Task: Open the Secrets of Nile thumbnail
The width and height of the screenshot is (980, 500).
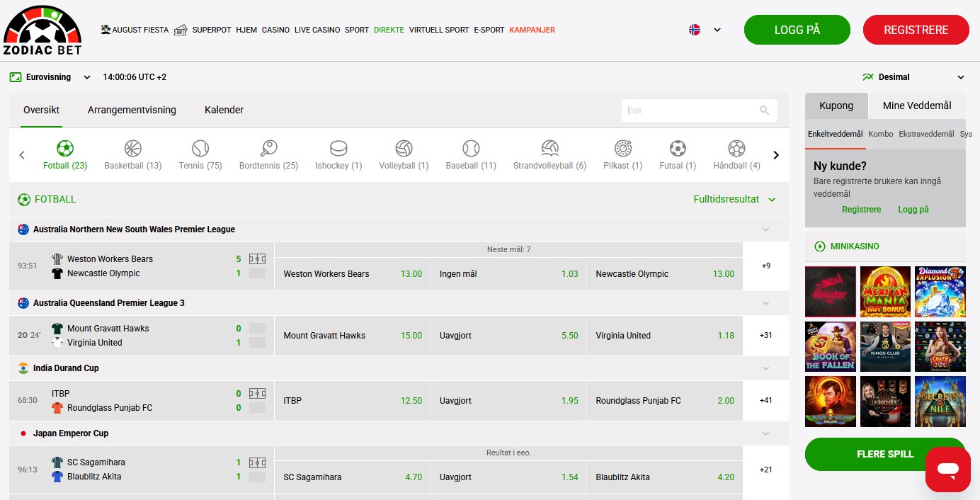Action: click(940, 402)
